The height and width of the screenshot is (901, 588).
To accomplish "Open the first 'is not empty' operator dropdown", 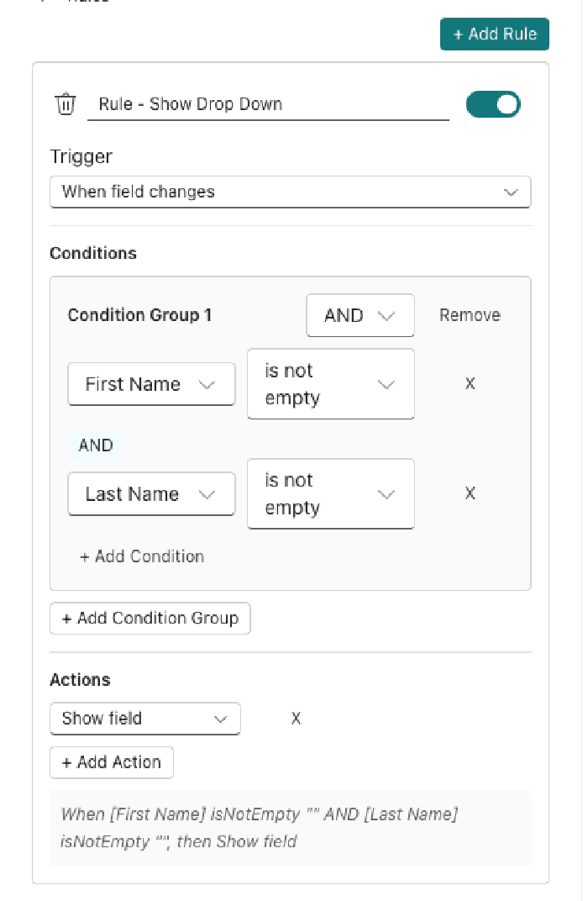I will pos(330,384).
